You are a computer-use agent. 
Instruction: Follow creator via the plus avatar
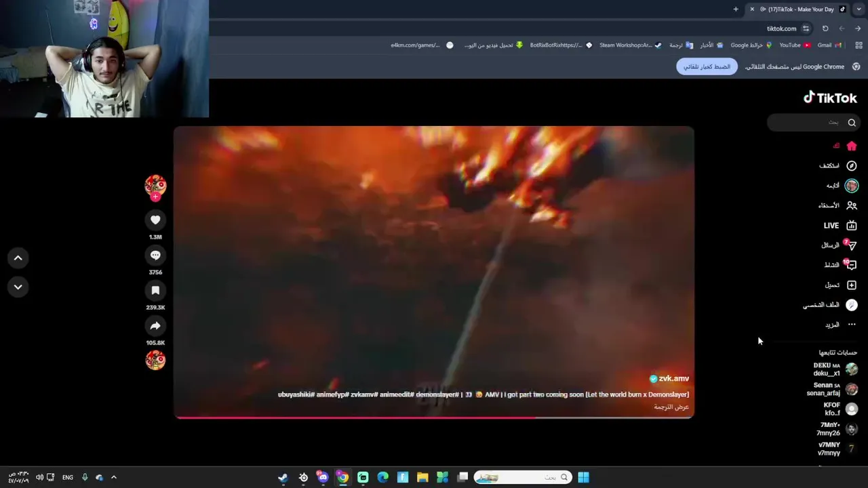point(155,197)
